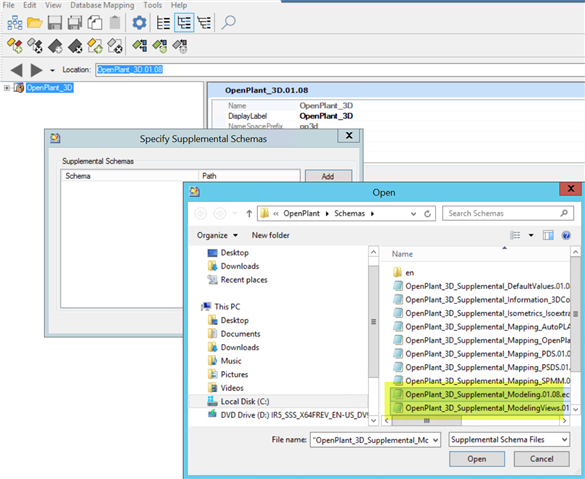This screenshot has width=585, height=479.
Task: Click the Copy toolbar icon
Action: pyautogui.click(x=95, y=23)
